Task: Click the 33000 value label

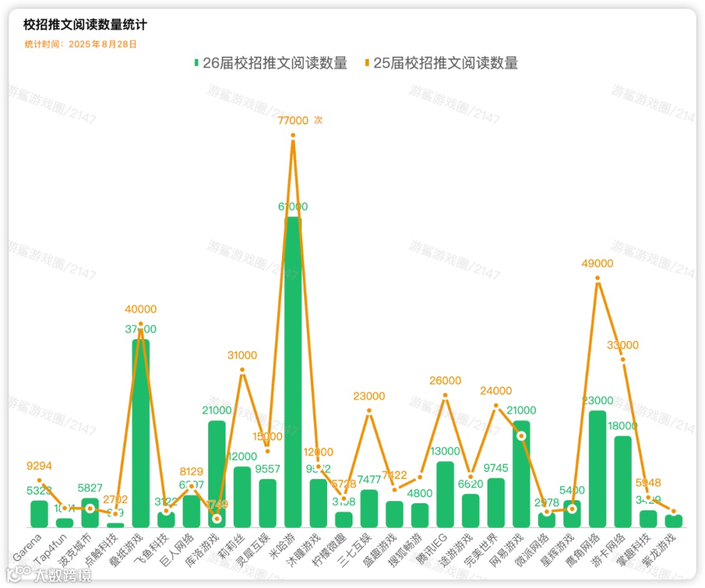Action: pyautogui.click(x=623, y=345)
